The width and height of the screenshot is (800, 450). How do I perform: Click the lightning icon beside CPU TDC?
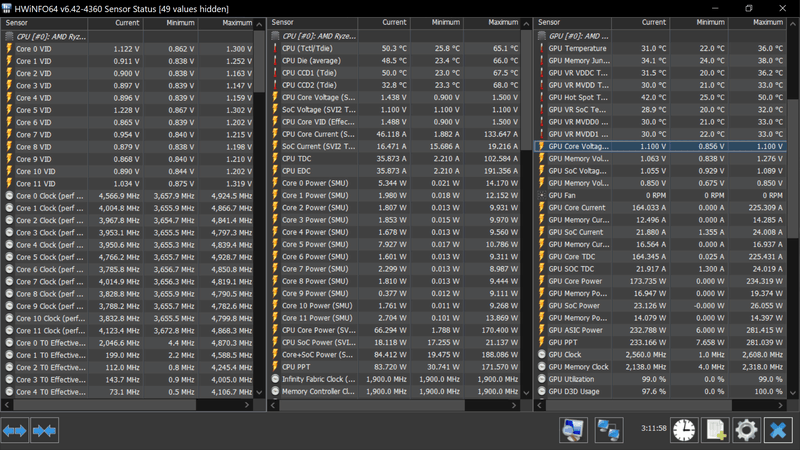(276, 158)
